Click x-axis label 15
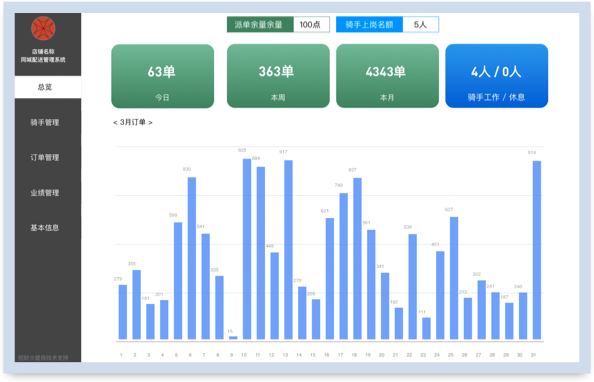Image resolution: width=594 pixels, height=382 pixels. [313, 355]
